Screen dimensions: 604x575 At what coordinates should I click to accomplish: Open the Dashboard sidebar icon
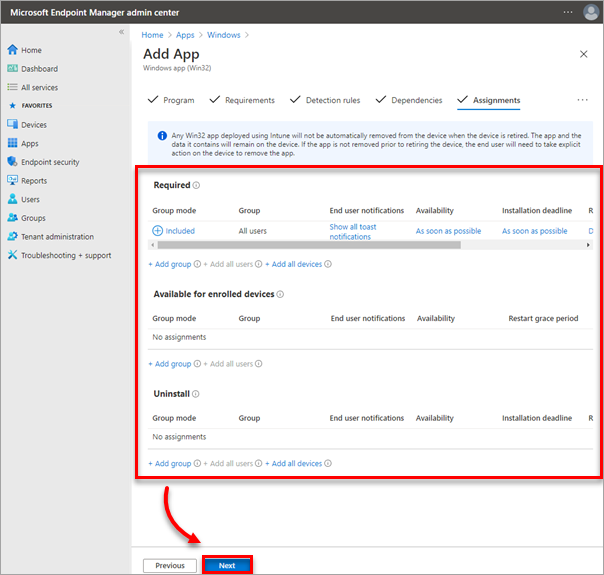13,69
